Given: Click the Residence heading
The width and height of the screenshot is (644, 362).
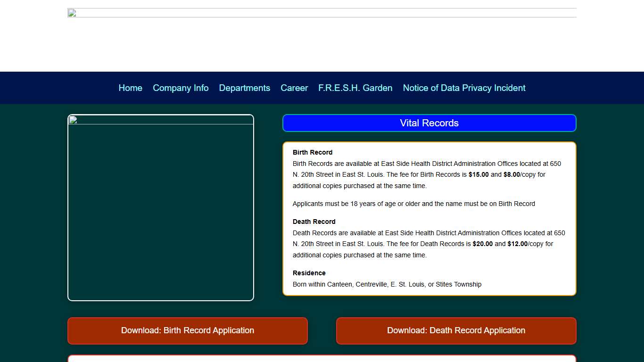Looking at the screenshot, I should point(309,273).
